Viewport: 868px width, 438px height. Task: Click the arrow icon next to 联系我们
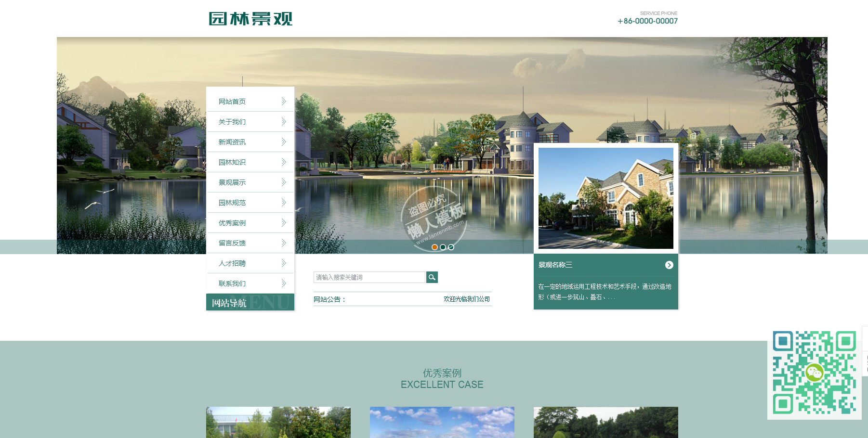[284, 283]
